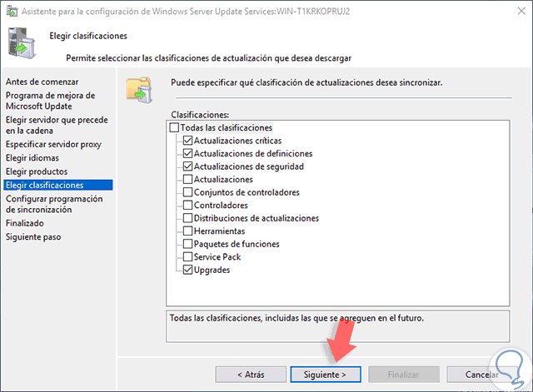Select the Elegir idiomas step
The image size is (533, 392).
(32, 158)
